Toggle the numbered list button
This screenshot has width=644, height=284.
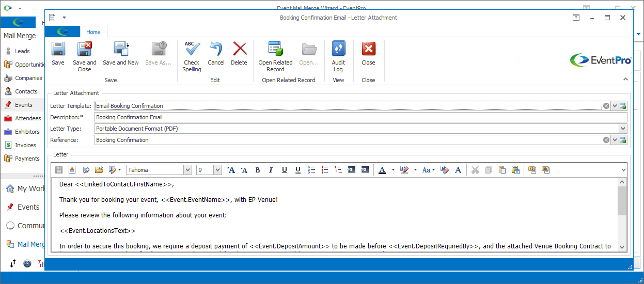pyautogui.click(x=325, y=170)
